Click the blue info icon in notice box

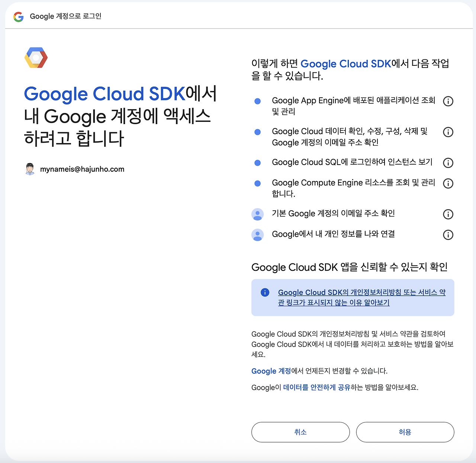click(265, 292)
